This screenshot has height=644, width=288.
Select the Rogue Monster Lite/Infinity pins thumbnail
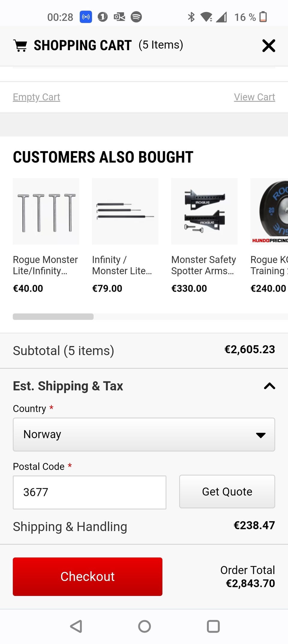[46, 211]
